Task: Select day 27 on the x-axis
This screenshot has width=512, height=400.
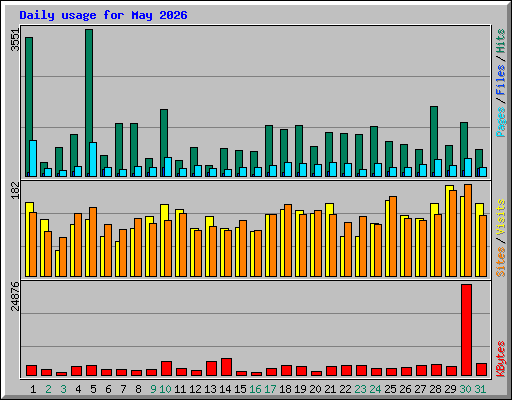Action: click(420, 389)
